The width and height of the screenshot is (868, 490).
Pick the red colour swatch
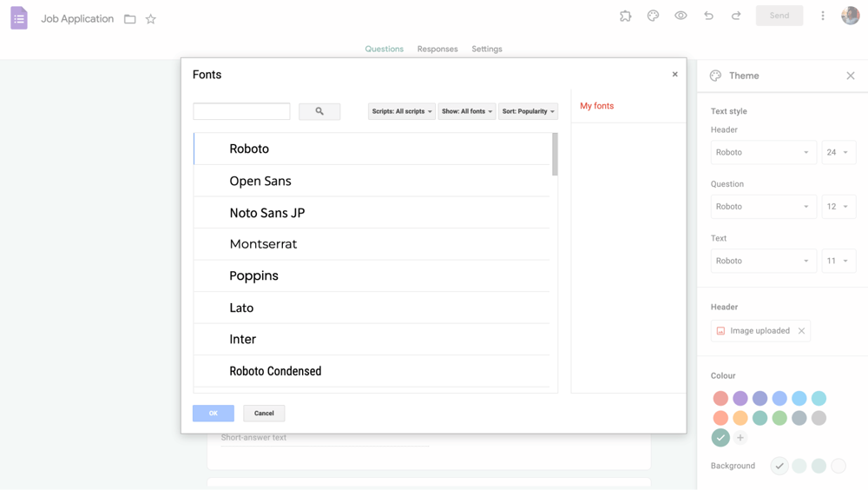720,399
